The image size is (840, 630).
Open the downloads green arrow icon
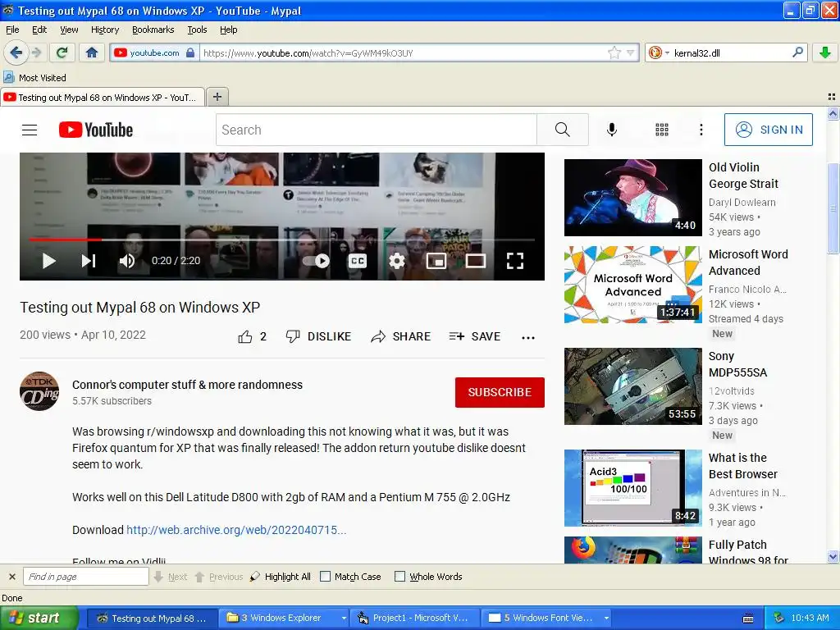pyautogui.click(x=825, y=52)
